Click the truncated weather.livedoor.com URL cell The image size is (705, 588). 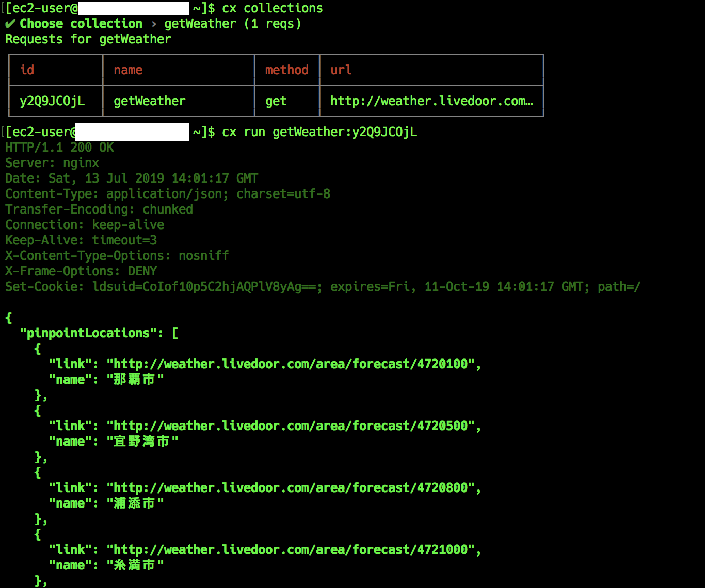click(431, 101)
